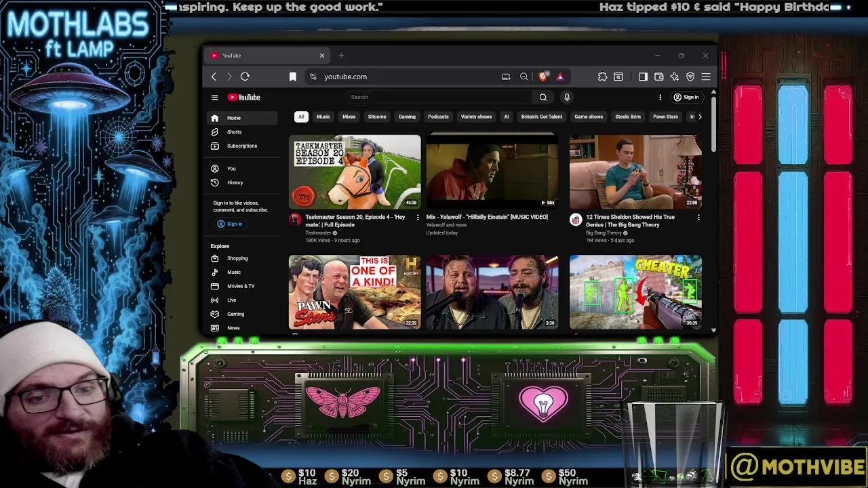Viewport: 868px width, 488px height.
Task: Open Taskmaster video title link
Action: pyautogui.click(x=355, y=221)
